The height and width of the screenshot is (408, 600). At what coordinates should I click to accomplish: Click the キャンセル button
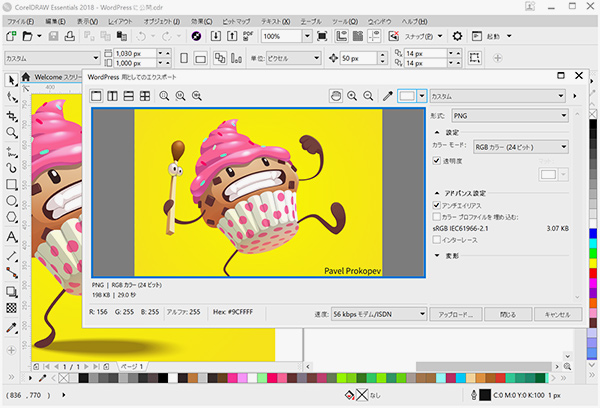tap(557, 313)
